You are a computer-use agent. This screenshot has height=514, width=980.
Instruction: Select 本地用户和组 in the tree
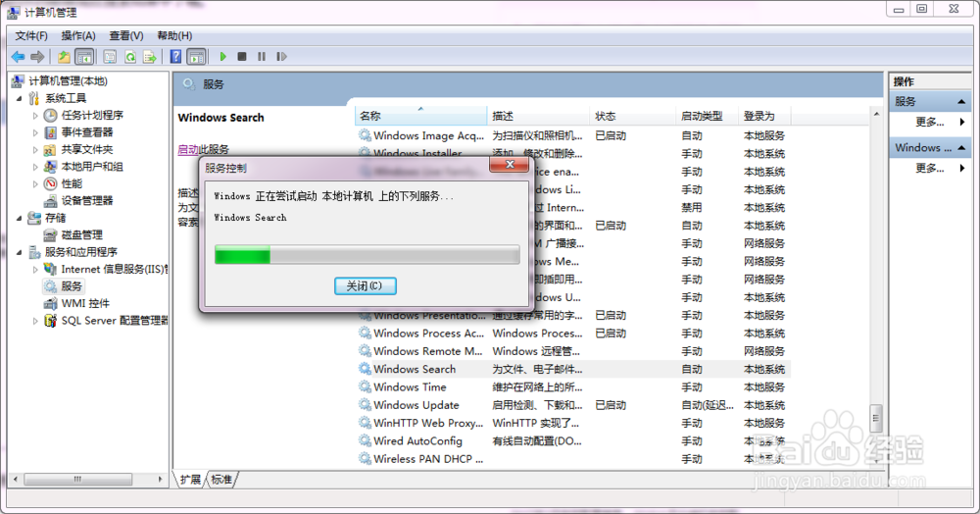(x=92, y=167)
